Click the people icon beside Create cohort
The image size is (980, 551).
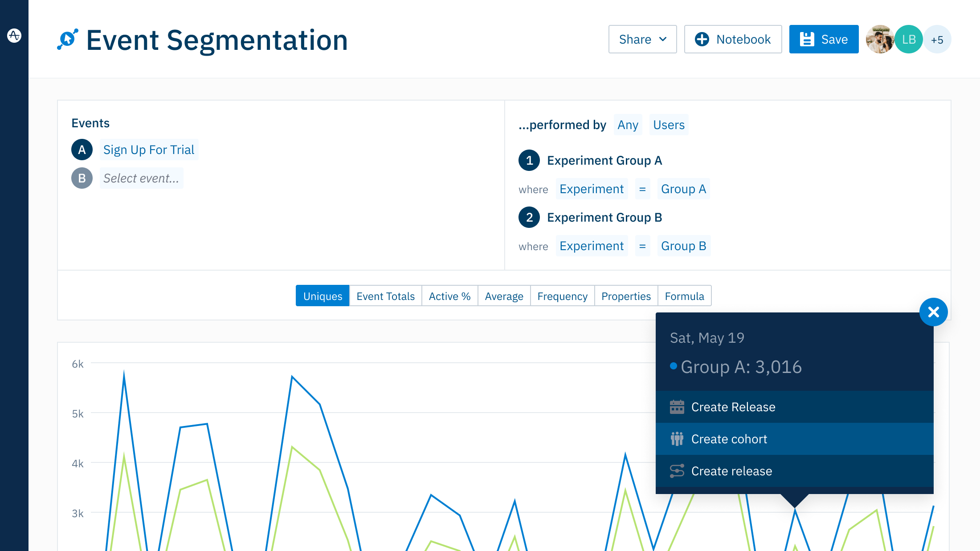click(677, 439)
